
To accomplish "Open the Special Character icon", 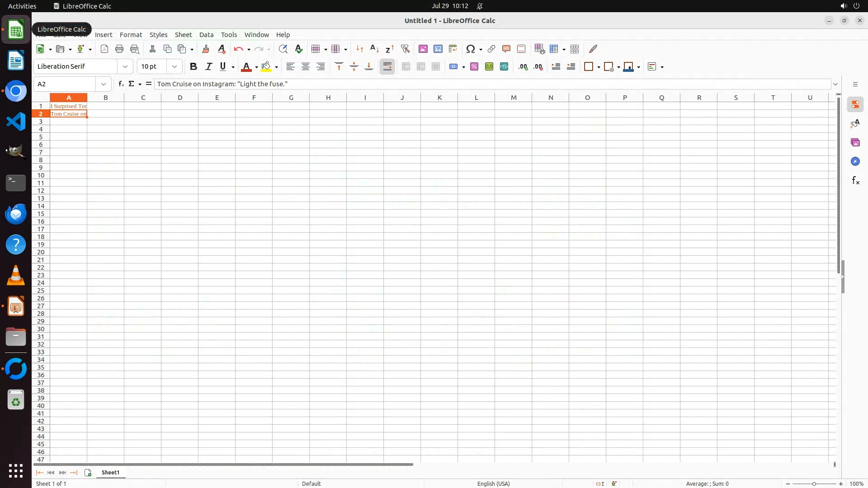I will point(470,49).
